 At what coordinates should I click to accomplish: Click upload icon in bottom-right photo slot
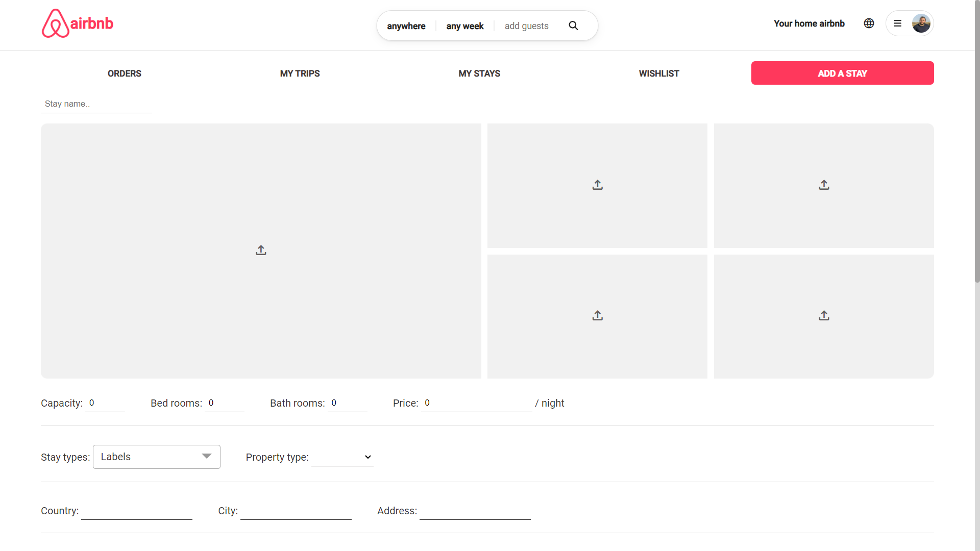824,315
